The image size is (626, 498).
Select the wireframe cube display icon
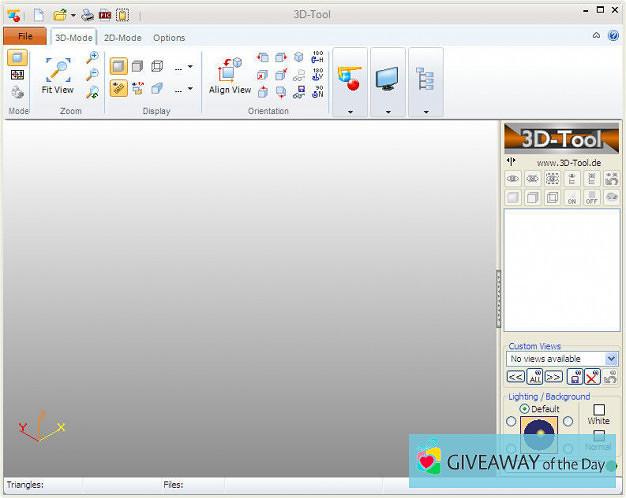[157, 67]
